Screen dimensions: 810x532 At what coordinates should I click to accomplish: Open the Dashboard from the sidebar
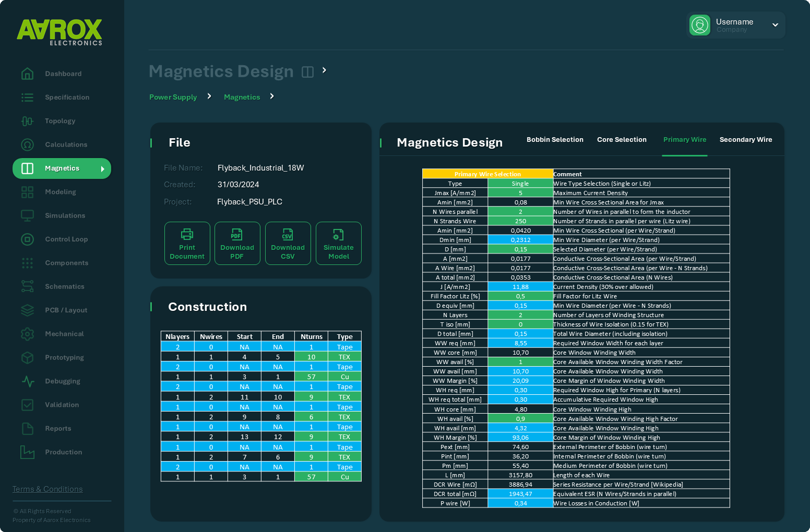click(x=63, y=74)
